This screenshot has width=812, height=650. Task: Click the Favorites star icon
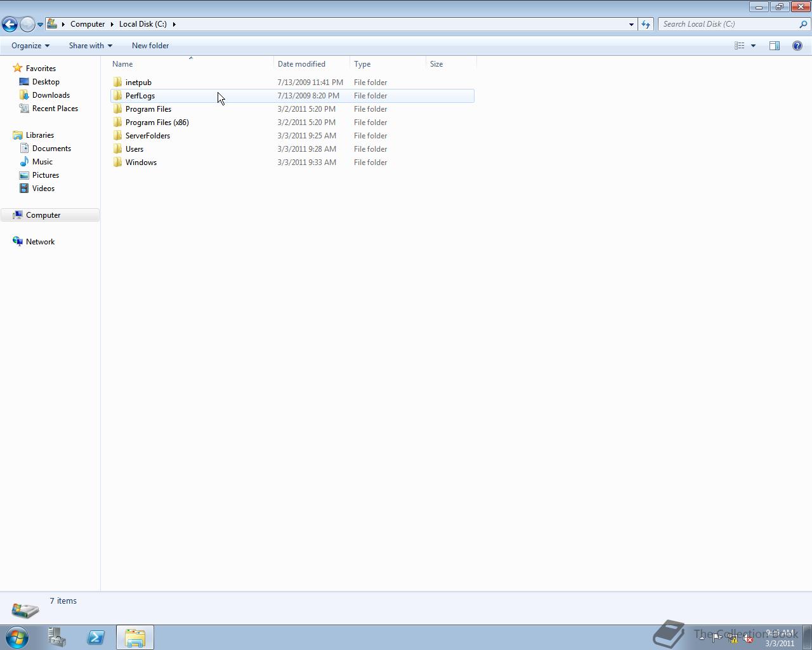tap(18, 69)
